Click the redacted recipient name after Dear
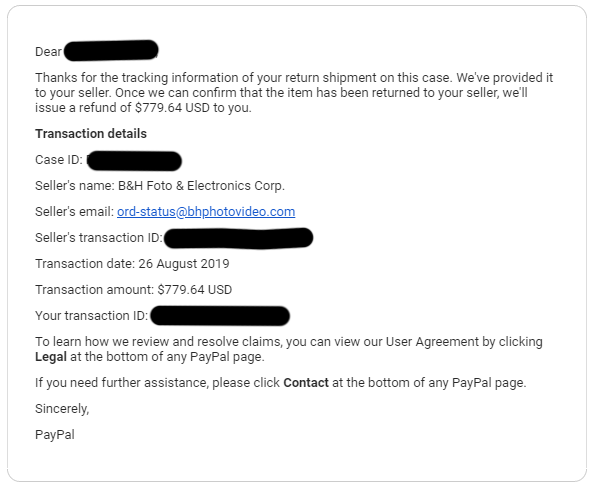The width and height of the screenshot is (596, 486). 111,50
